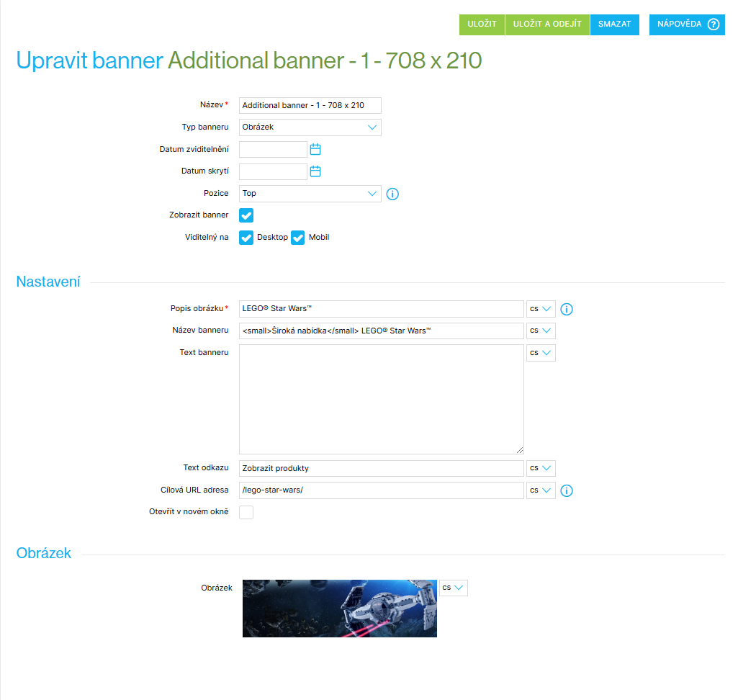Show info tooltip for Cílová URL adresa

(x=567, y=490)
